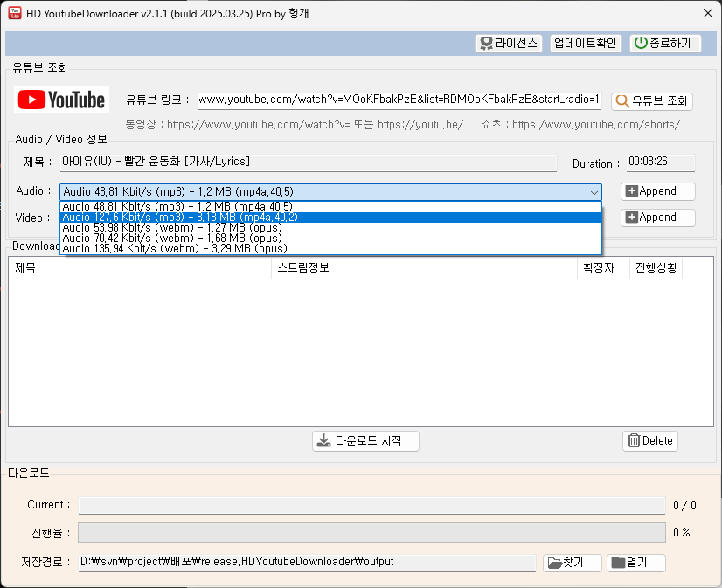
Task: Click the 제목 title text field
Action: point(308,162)
